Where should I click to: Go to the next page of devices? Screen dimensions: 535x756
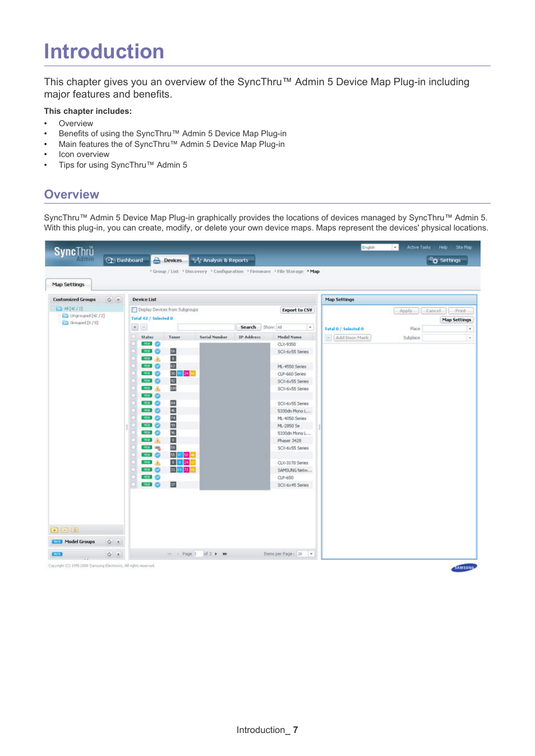216,554
